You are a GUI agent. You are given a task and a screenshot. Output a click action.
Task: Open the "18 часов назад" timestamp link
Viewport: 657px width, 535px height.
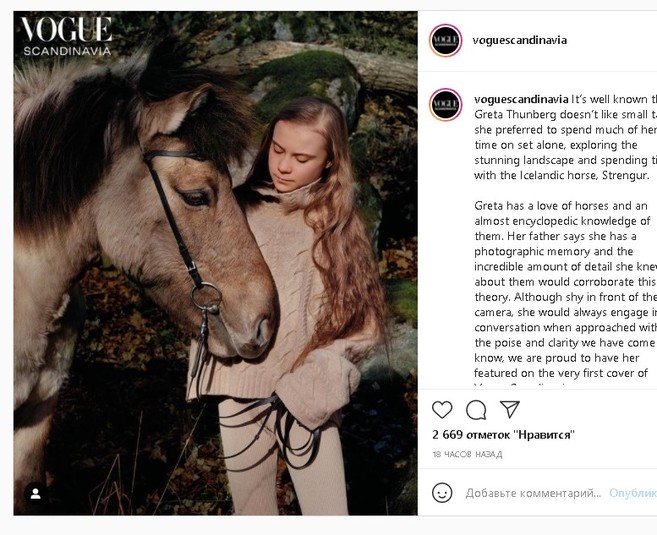(468, 455)
